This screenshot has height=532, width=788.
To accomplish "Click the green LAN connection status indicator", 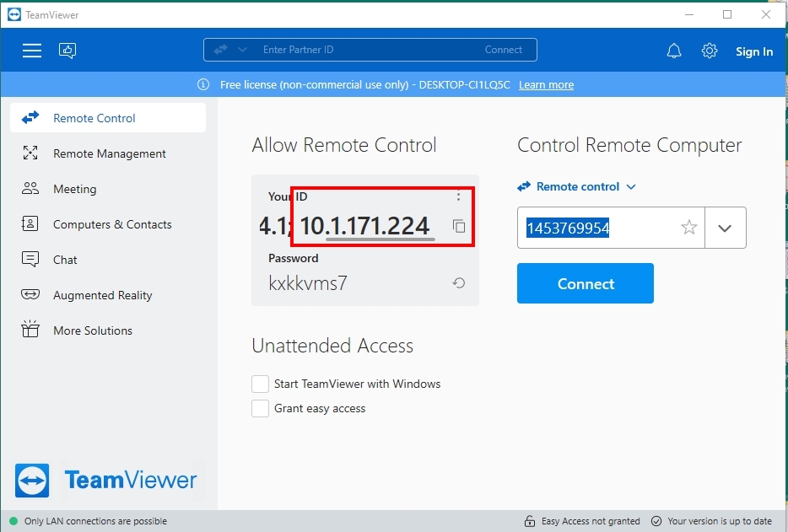I will (13, 521).
